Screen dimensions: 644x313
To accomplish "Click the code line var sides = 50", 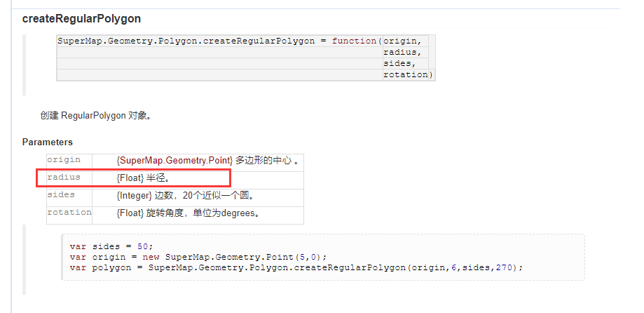I will tap(111, 246).
